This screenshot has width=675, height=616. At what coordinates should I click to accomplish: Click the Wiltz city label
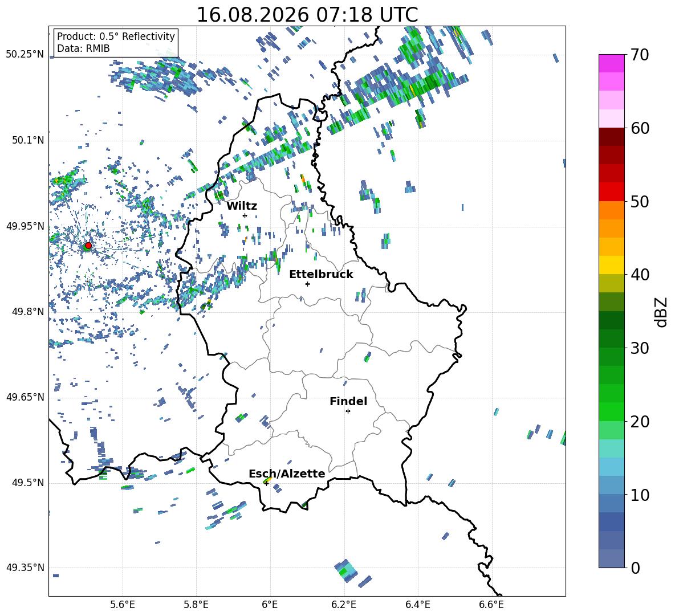point(242,206)
